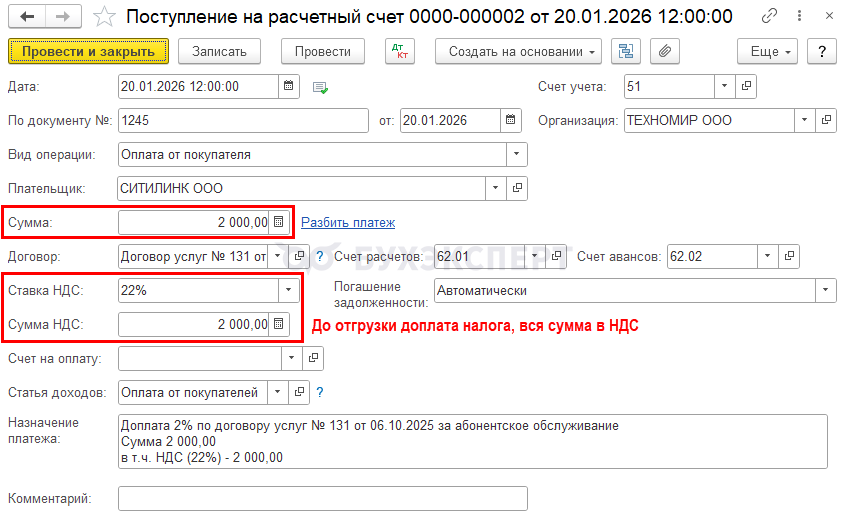The height and width of the screenshot is (517, 848).
Task: Expand the Договор dropdown arrow
Action: click(277, 256)
